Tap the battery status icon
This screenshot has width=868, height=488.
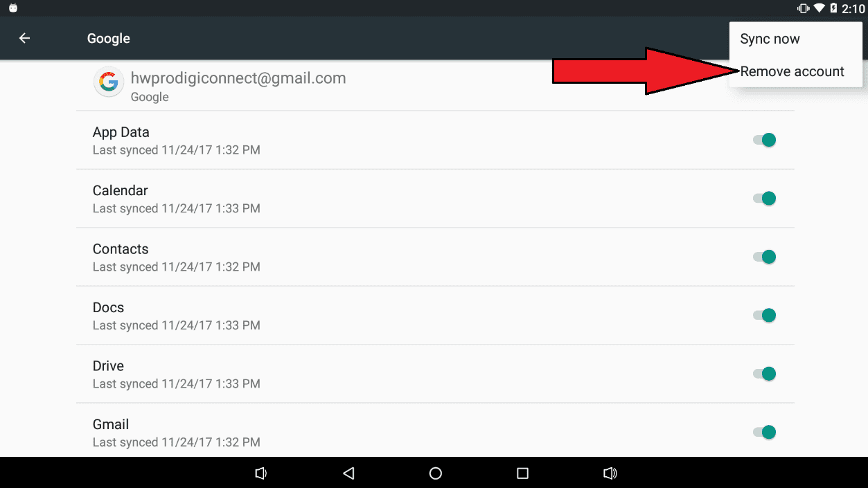(833, 8)
